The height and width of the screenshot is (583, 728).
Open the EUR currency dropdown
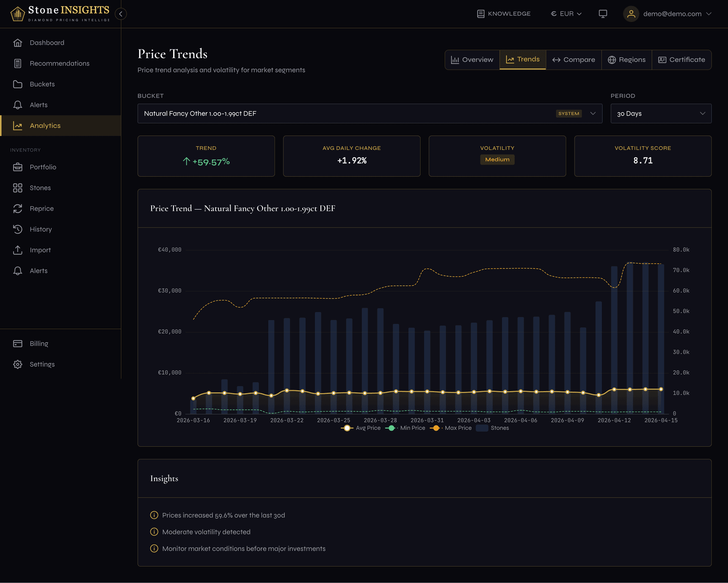(x=566, y=14)
